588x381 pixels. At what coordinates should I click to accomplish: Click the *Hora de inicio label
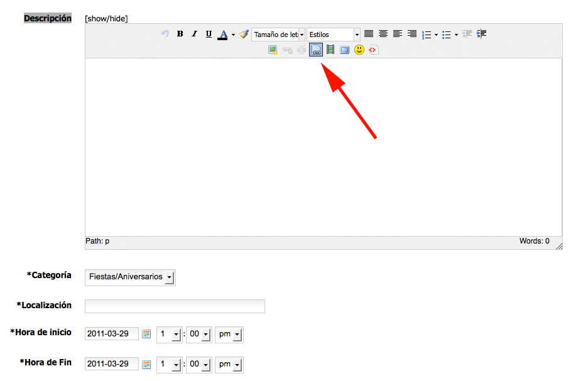41,332
